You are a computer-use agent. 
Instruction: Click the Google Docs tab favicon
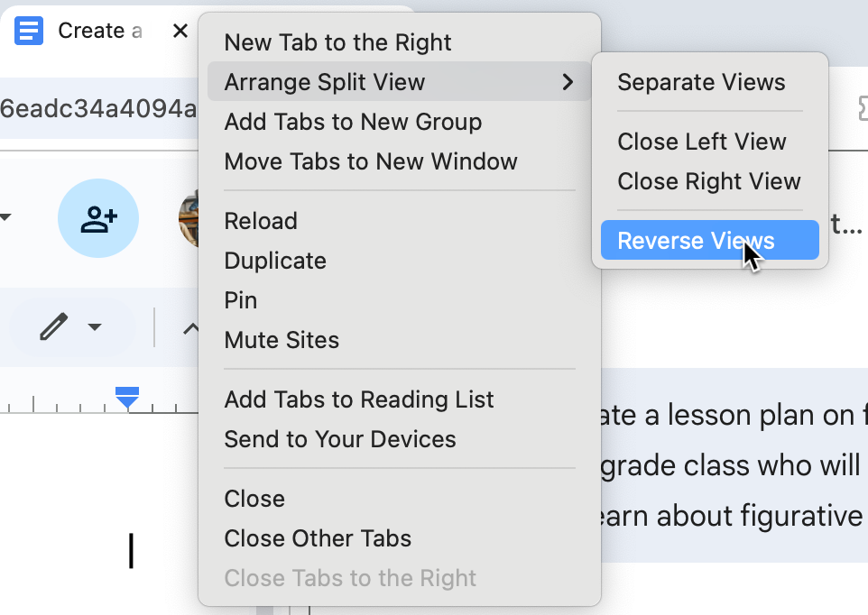[x=29, y=31]
